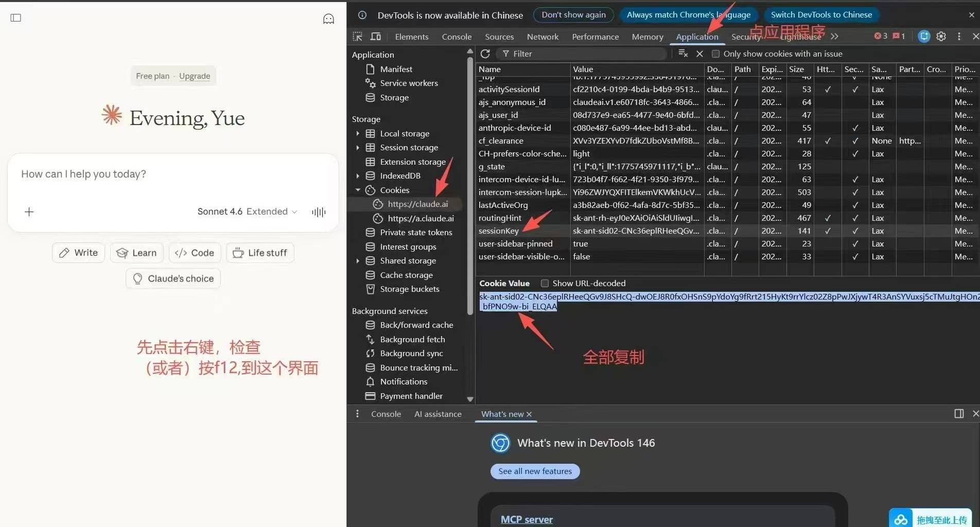Open Service workers in Application sidebar
The height and width of the screenshot is (527, 980).
tap(409, 83)
